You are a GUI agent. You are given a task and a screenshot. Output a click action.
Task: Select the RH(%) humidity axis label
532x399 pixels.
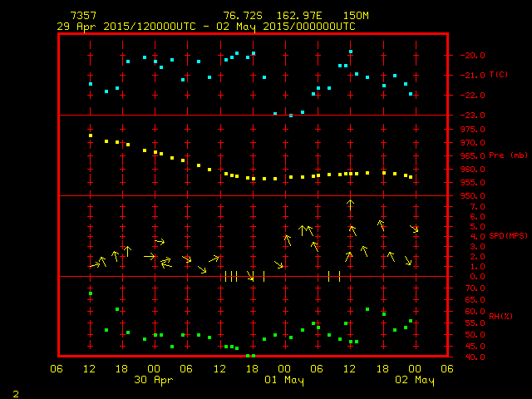500,316
